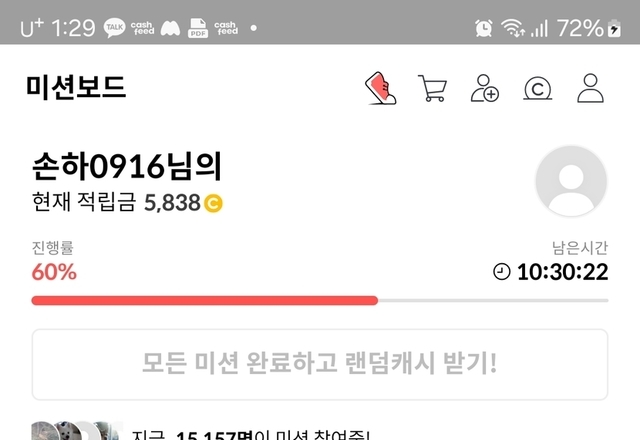The height and width of the screenshot is (440, 640).
Task: Tap 모든 미션 완료하고 랜덤캐시 받기 button
Action: coord(320,364)
